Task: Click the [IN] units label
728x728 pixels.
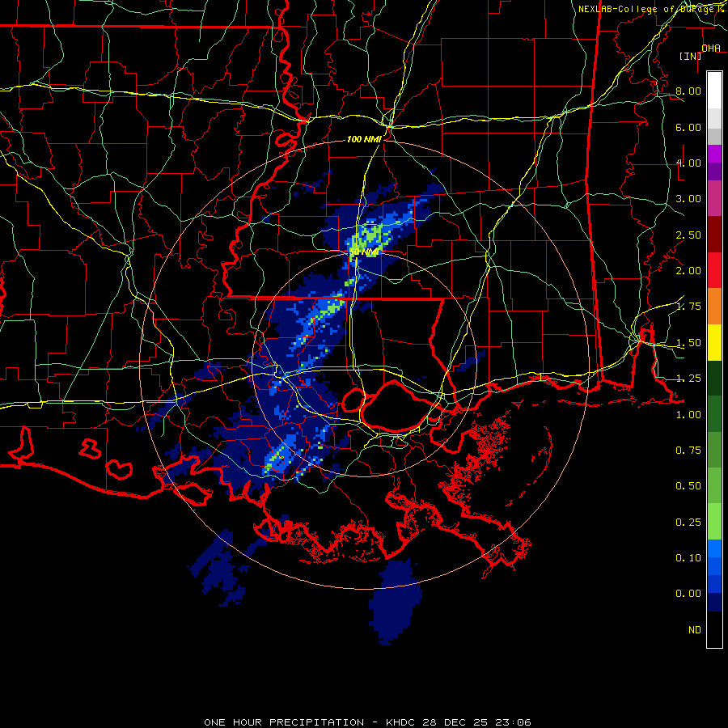Action: pos(691,56)
